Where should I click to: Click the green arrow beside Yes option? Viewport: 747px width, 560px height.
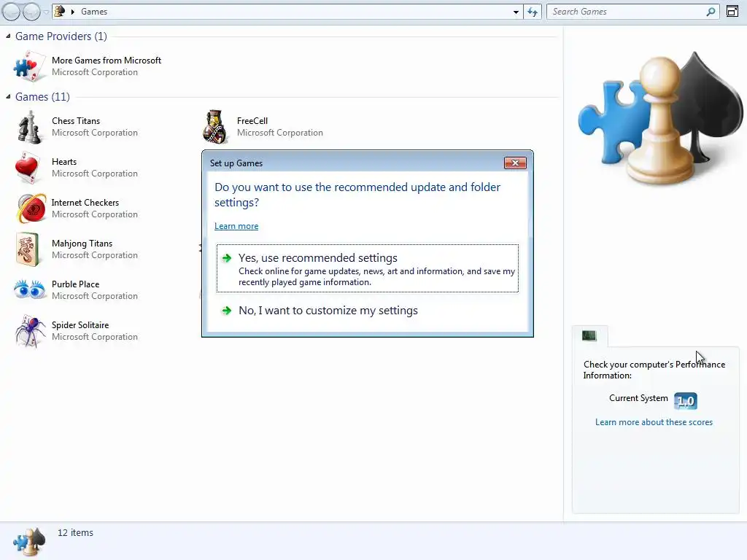click(x=227, y=258)
